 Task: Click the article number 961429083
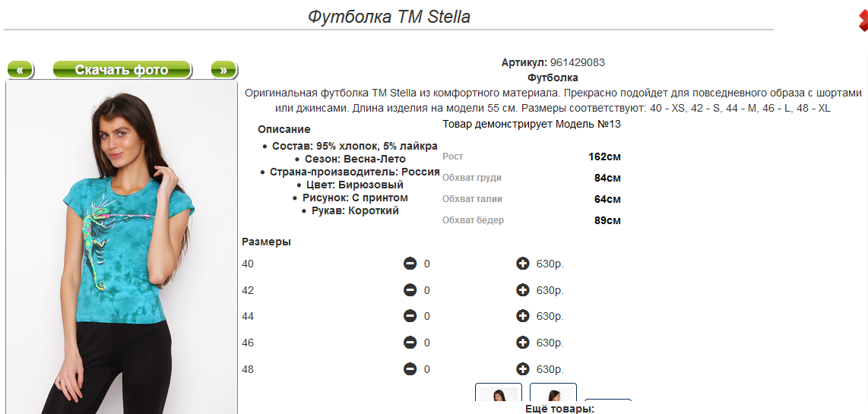point(578,62)
